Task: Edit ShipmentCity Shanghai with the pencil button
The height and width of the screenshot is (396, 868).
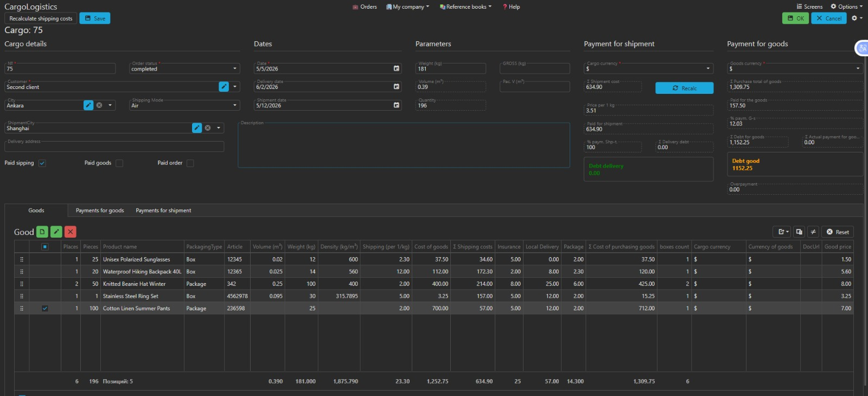Action: [x=197, y=128]
